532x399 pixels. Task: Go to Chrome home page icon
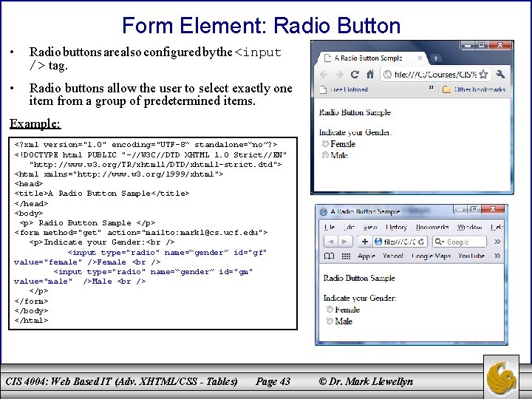(x=370, y=75)
